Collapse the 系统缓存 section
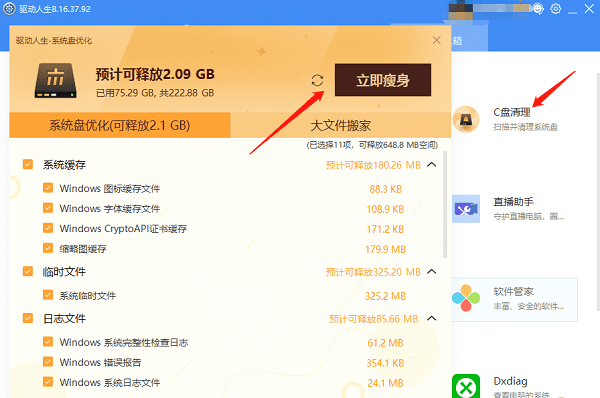 (x=432, y=165)
